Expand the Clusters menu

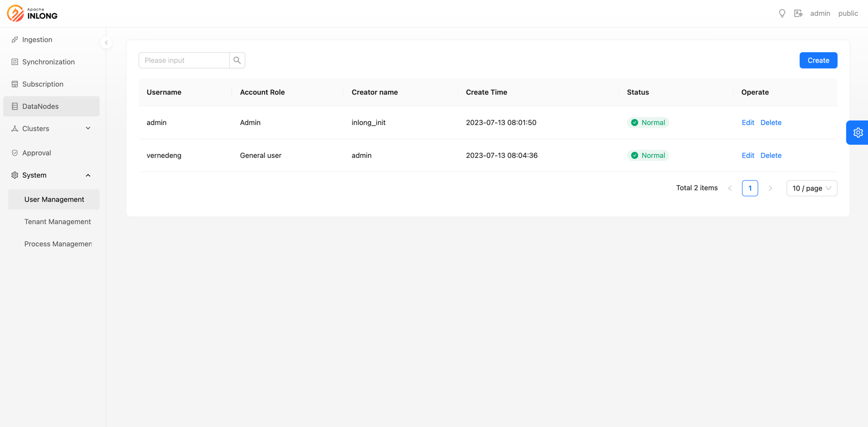coord(51,129)
